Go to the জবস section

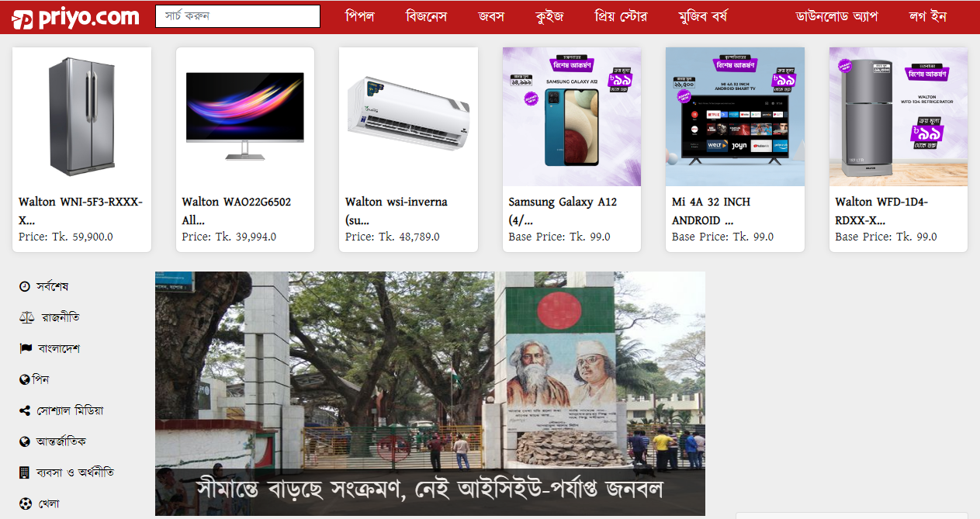(x=491, y=16)
